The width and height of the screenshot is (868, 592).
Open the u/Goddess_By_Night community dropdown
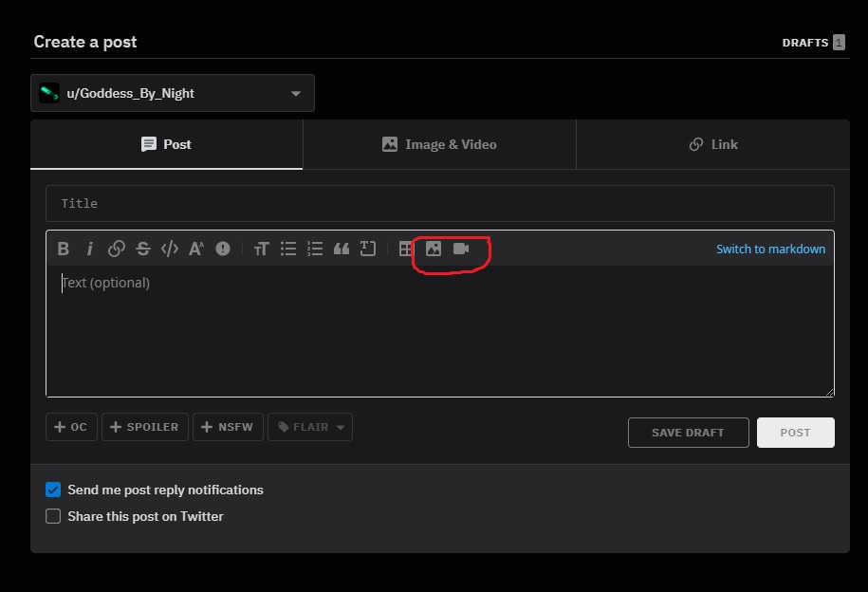172,93
